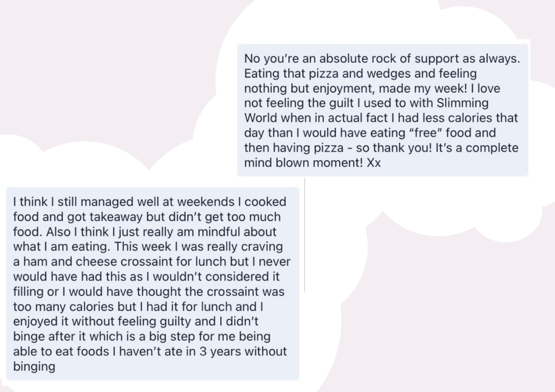
Task: Click the last word "binging" in bottom message
Action: (x=34, y=366)
